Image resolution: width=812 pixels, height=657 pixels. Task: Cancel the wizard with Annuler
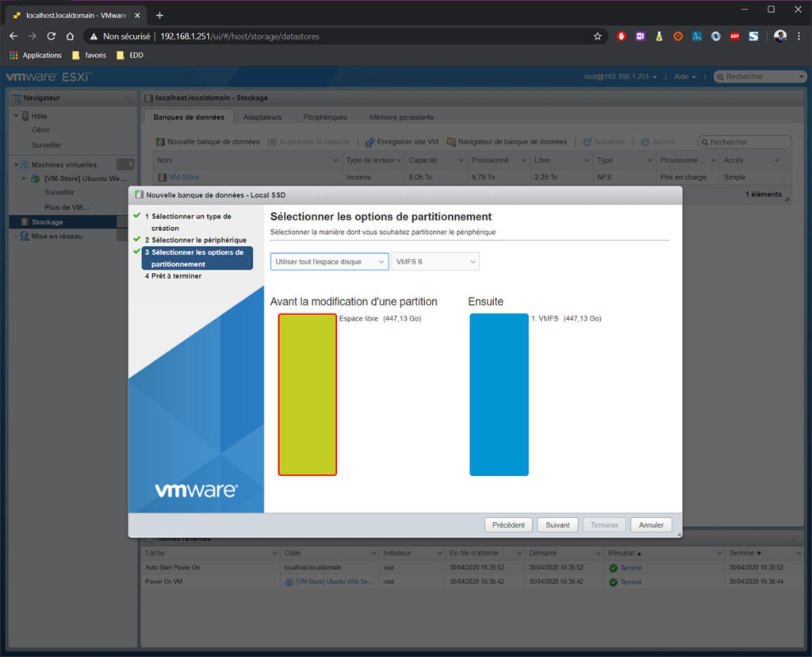tap(650, 524)
